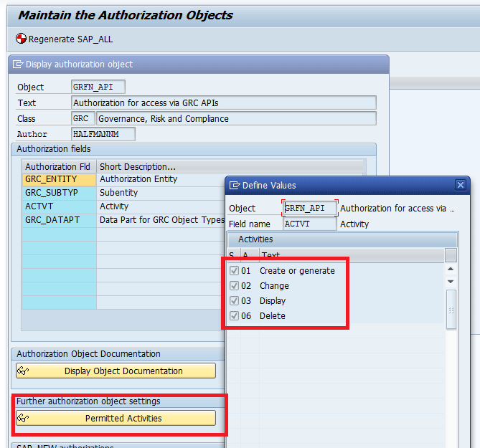Click the Author field HALFMANNM
This screenshot has width=480, height=448.
coord(103,134)
